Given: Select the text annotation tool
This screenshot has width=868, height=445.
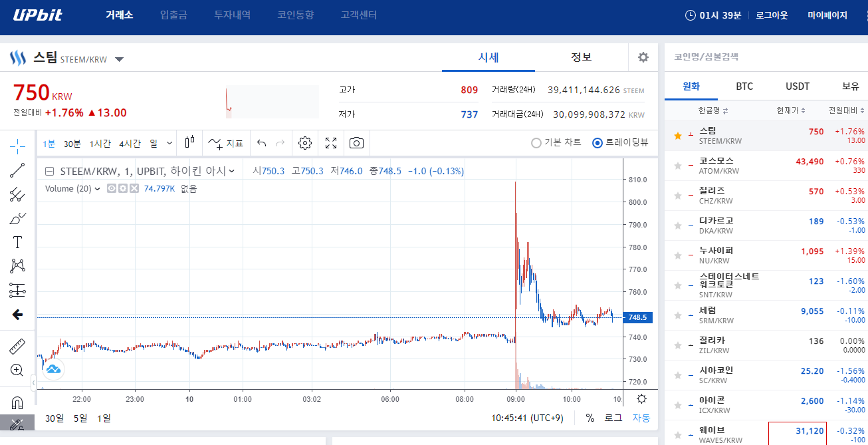Looking at the screenshot, I should (17, 242).
